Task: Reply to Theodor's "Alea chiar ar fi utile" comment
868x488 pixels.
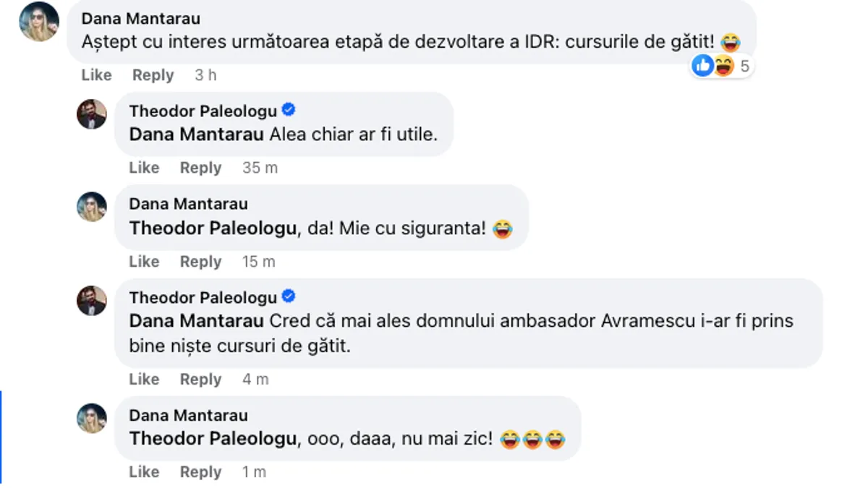Action: click(x=200, y=168)
